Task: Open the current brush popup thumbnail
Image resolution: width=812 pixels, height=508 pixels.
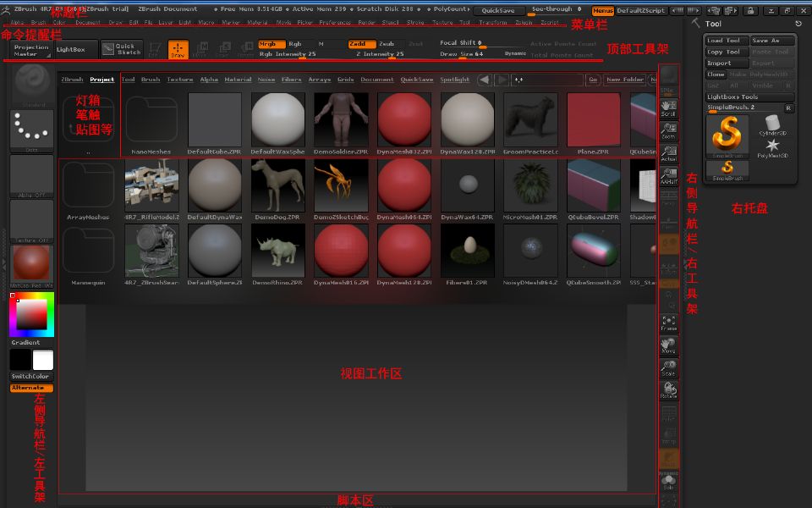Action: (32, 86)
